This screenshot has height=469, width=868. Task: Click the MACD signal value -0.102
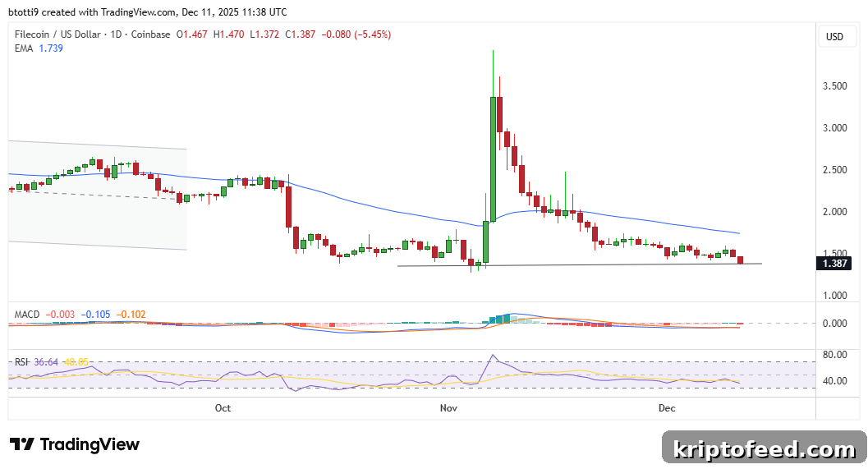tap(131, 315)
